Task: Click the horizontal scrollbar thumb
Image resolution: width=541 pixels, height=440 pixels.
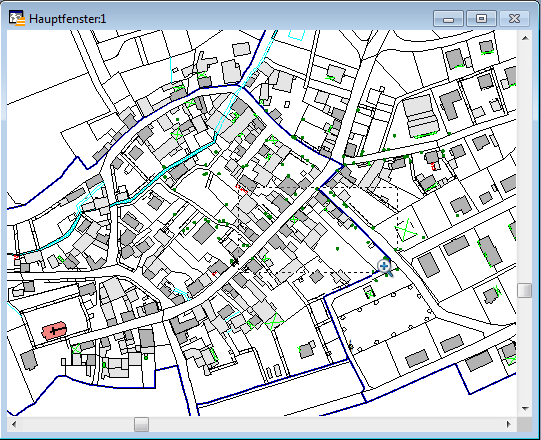Action: pos(141,424)
